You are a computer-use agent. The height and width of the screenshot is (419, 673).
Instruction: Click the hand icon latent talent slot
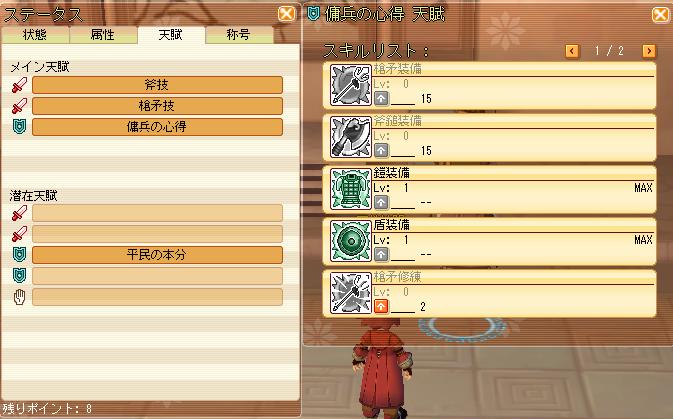(x=157, y=297)
